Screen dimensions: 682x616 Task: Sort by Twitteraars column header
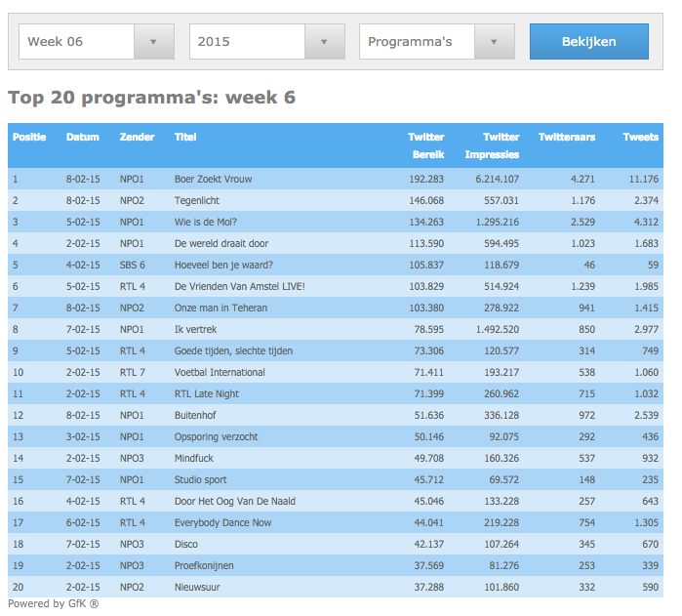(567, 138)
